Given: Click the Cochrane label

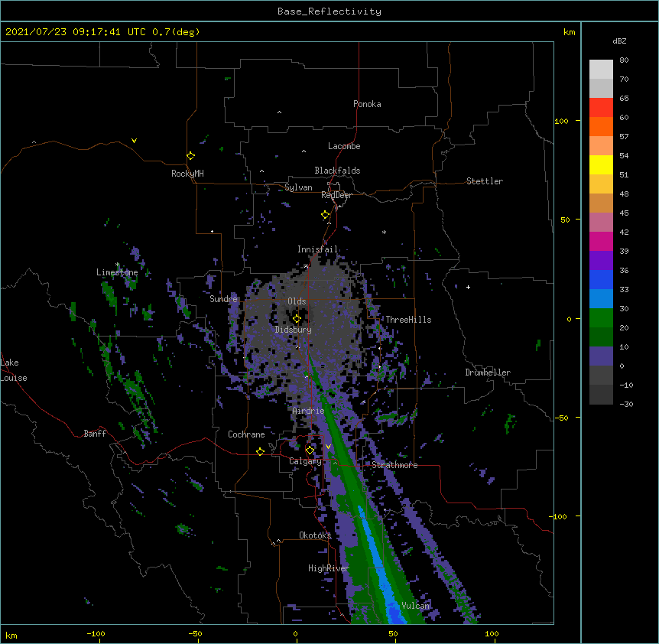Looking at the screenshot, I should click(x=246, y=434).
